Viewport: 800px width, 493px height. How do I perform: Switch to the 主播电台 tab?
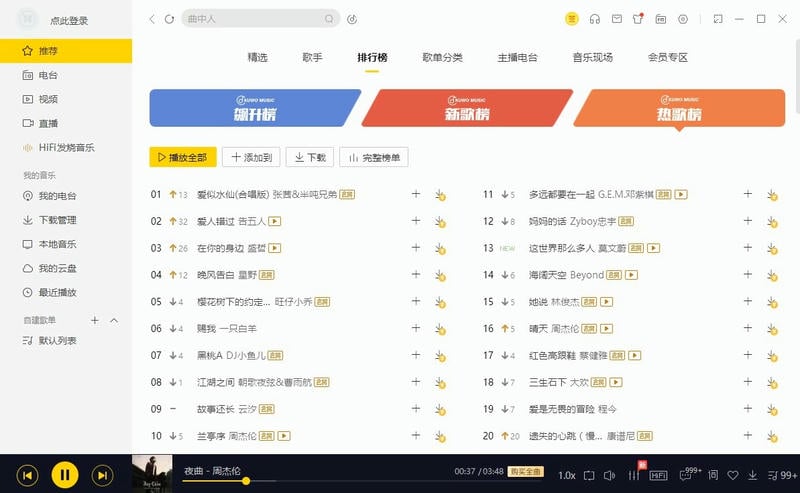tap(517, 58)
